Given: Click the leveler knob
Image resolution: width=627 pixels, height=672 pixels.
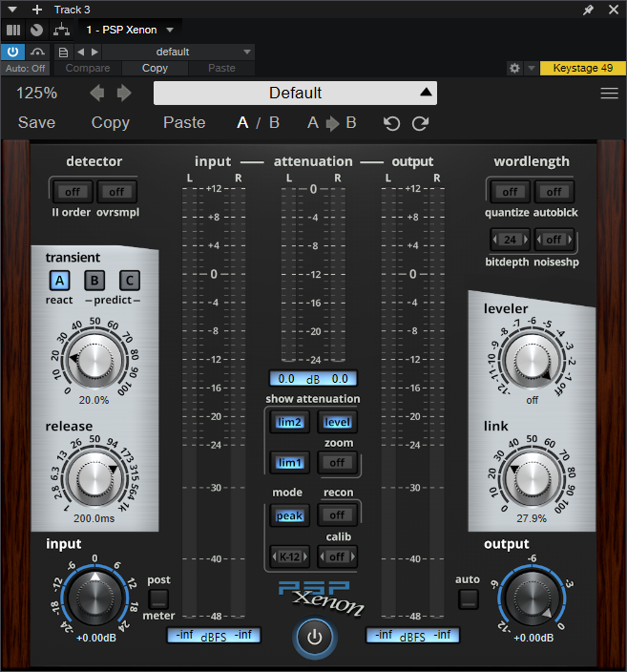Looking at the screenshot, I should (533, 361).
